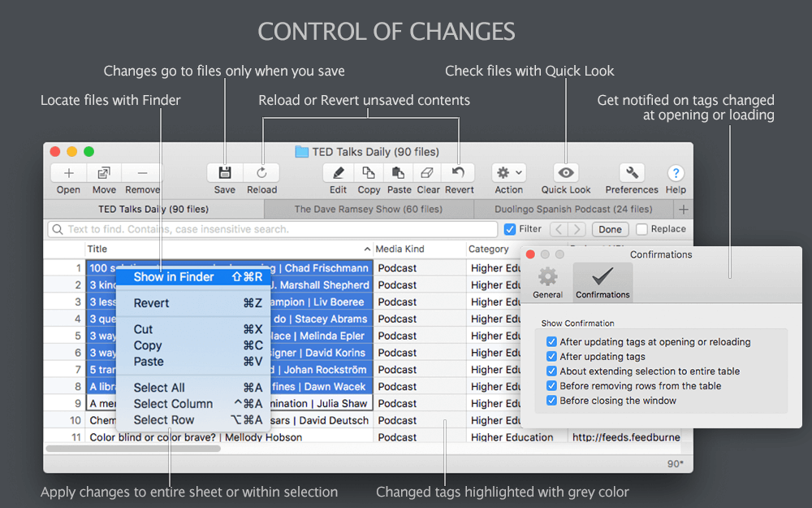The image size is (812, 508).
Task: Choose Revert from the context menu
Action: pos(193,303)
